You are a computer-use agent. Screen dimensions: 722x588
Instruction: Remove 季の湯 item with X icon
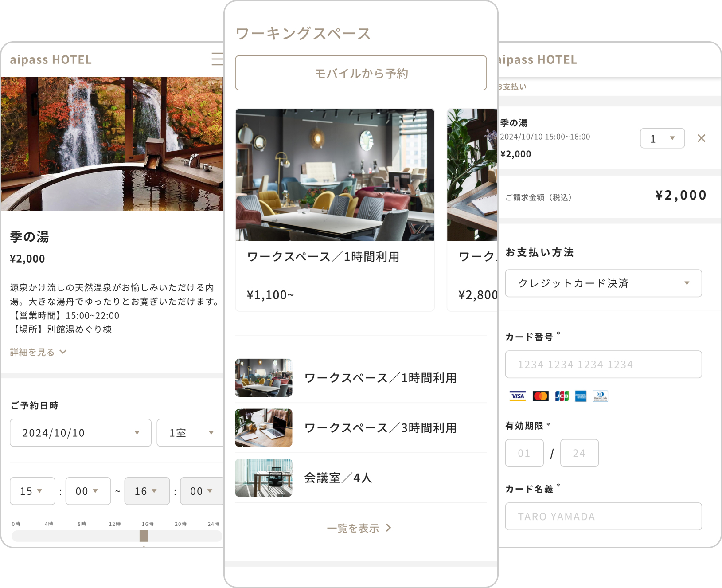tap(701, 138)
